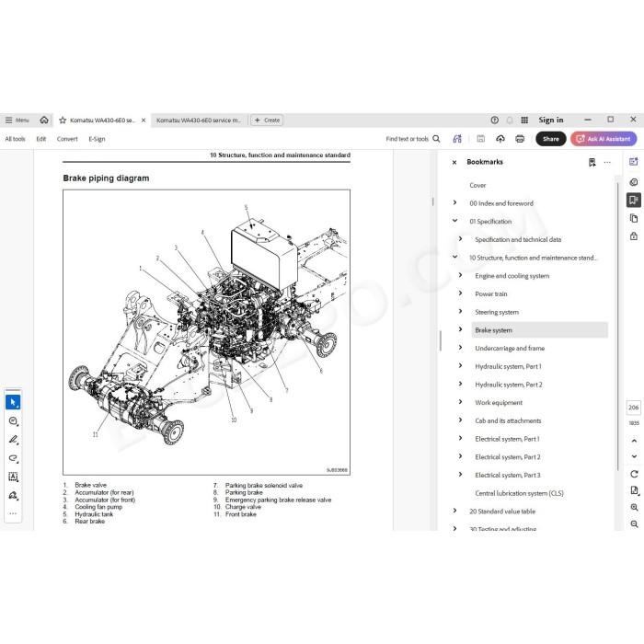644x644 pixels.
Task: Click the Share button
Action: coord(551,139)
